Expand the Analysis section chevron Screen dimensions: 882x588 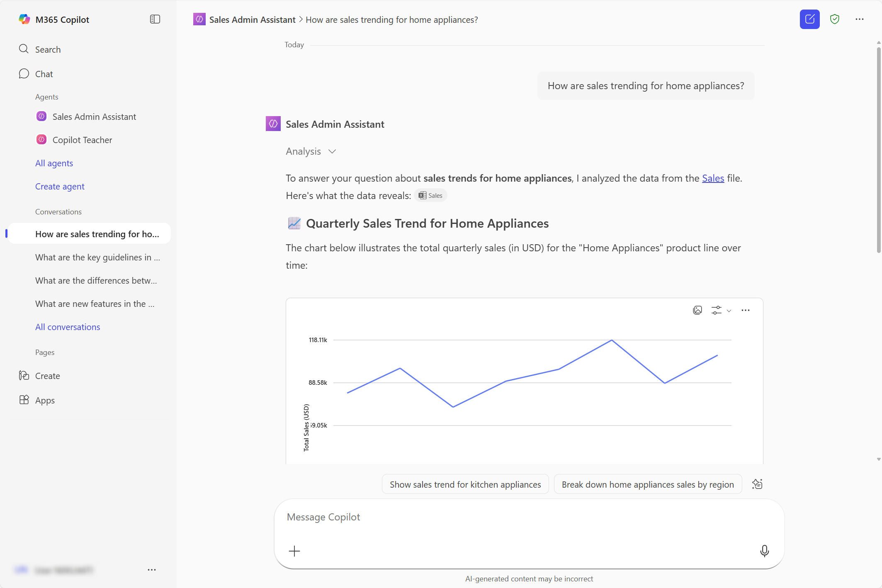tap(332, 151)
